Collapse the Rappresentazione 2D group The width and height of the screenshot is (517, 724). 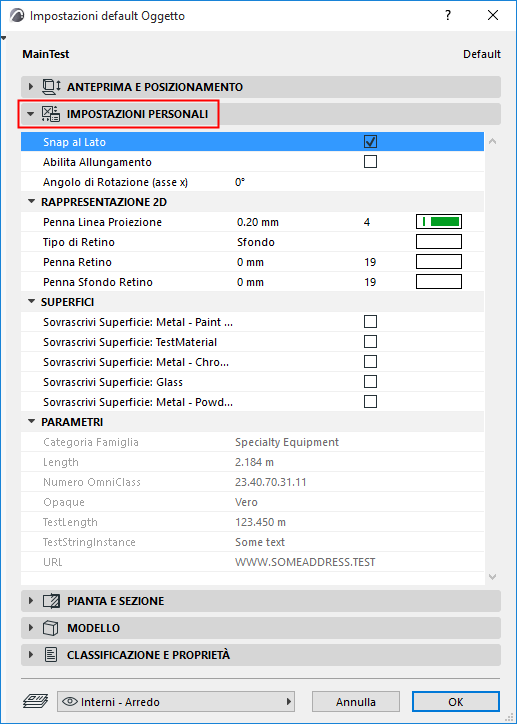pyautogui.click(x=31, y=202)
